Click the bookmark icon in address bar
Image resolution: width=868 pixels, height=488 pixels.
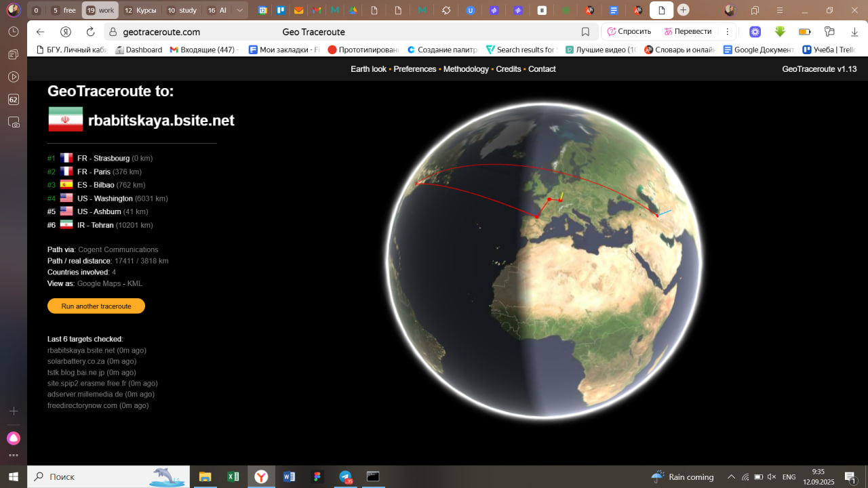[585, 32]
